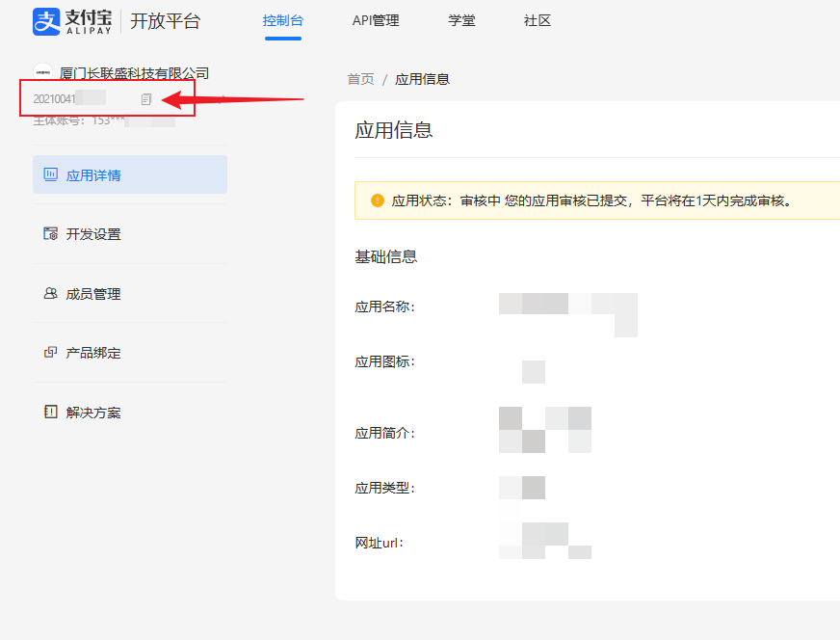
Task: Click the orange warning status icon
Action: click(x=377, y=201)
